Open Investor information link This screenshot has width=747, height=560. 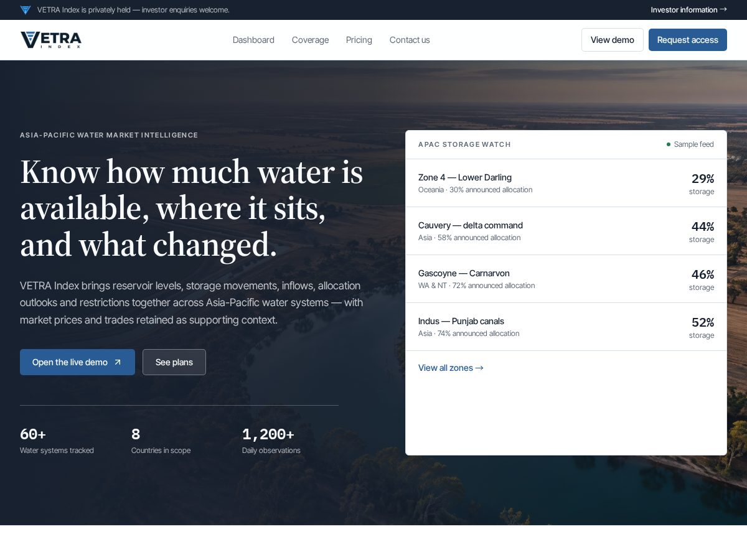pos(688,10)
